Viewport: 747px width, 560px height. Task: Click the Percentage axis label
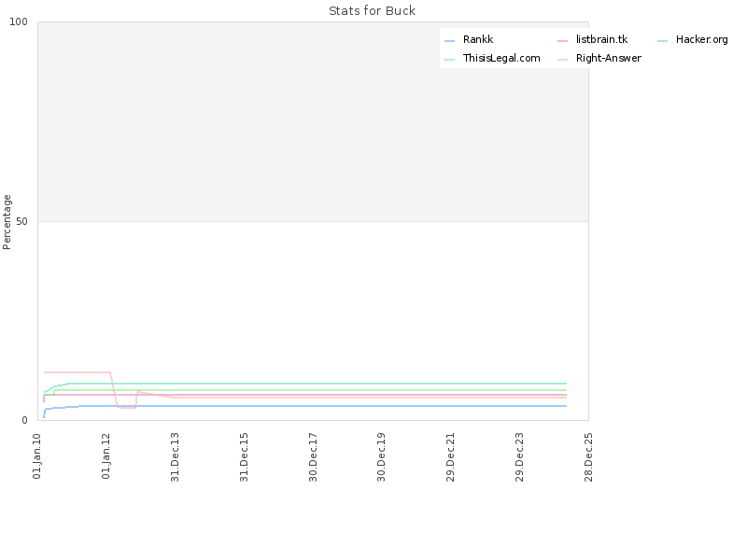point(7,222)
